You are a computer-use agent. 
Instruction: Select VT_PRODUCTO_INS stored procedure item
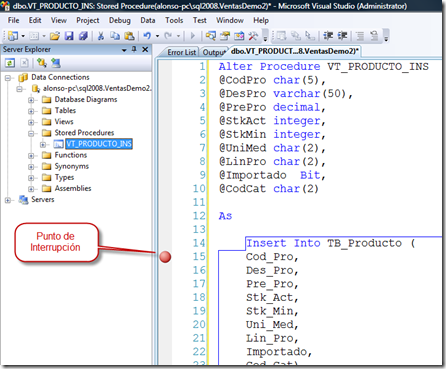point(99,144)
